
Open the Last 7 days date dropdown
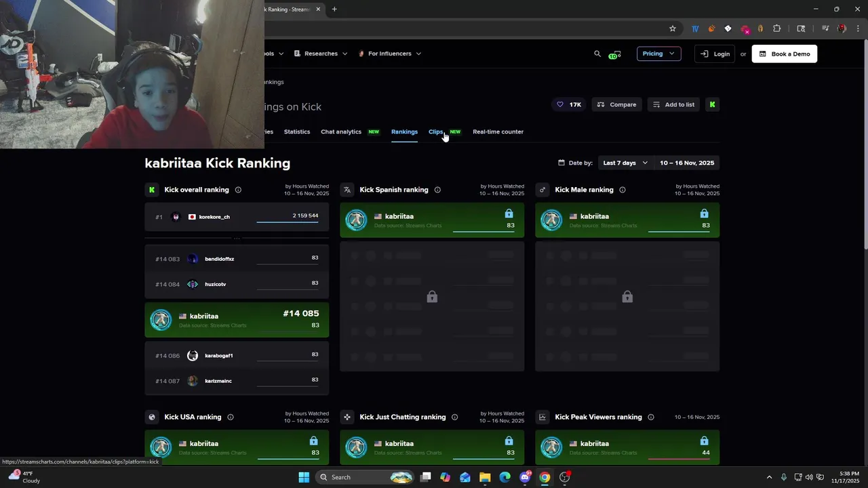point(625,163)
